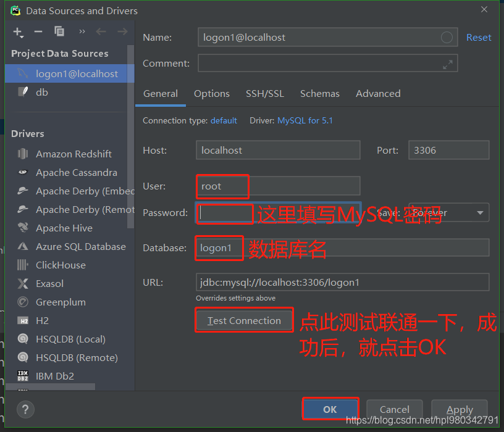Open help question mark button

click(x=25, y=410)
